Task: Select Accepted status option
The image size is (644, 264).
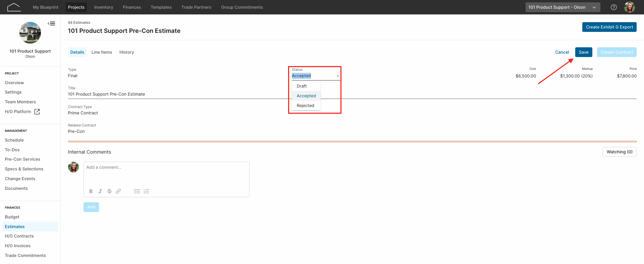Action: (306, 96)
